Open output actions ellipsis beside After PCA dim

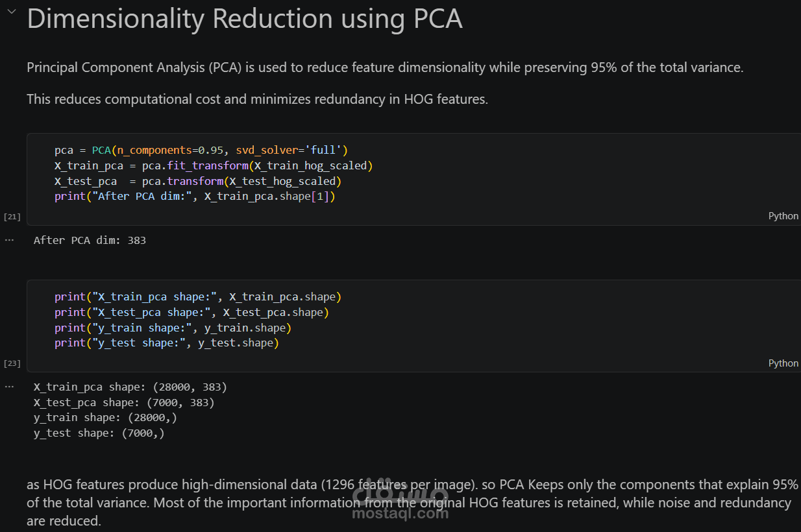(x=9, y=240)
